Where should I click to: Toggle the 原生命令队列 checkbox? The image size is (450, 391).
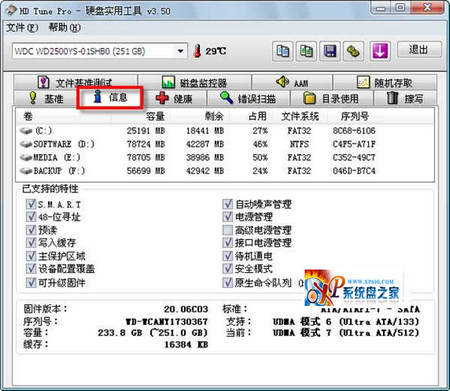tap(228, 283)
